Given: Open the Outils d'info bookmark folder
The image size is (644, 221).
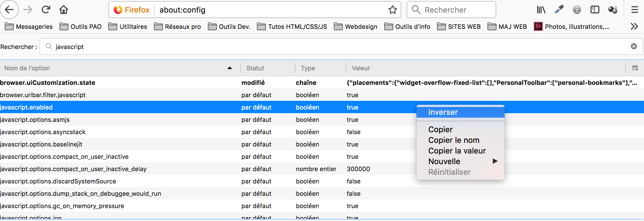Looking at the screenshot, I should 407,27.
